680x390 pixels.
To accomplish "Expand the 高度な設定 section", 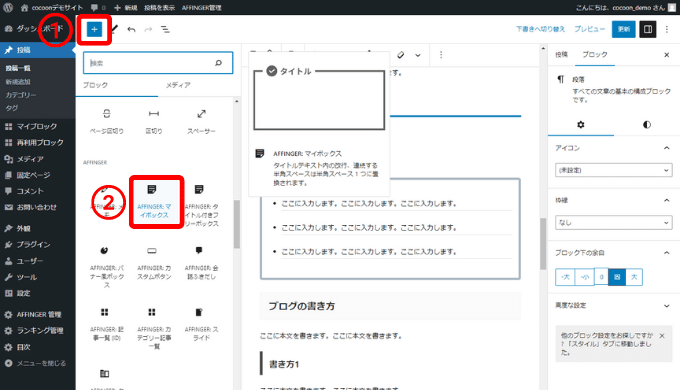I will point(667,305).
